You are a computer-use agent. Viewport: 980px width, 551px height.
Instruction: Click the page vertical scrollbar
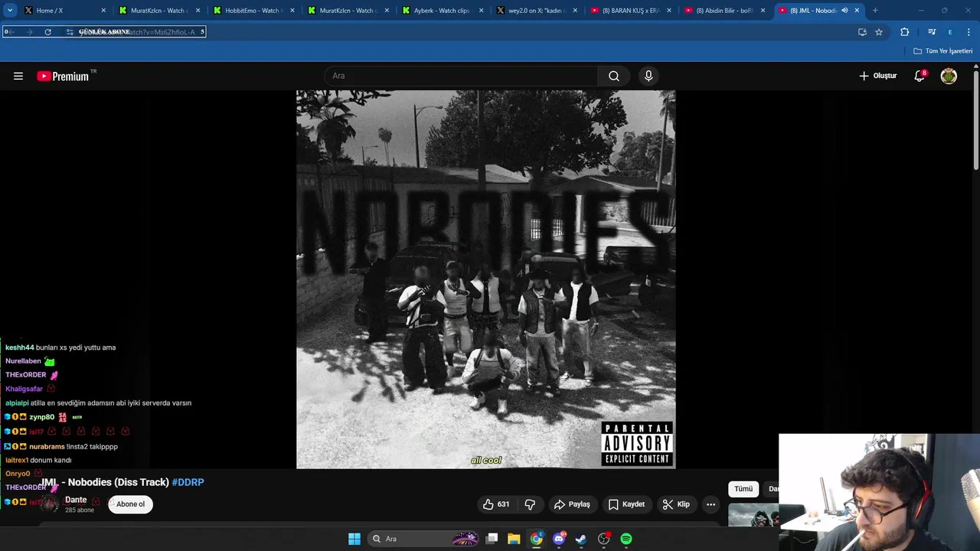[976, 119]
